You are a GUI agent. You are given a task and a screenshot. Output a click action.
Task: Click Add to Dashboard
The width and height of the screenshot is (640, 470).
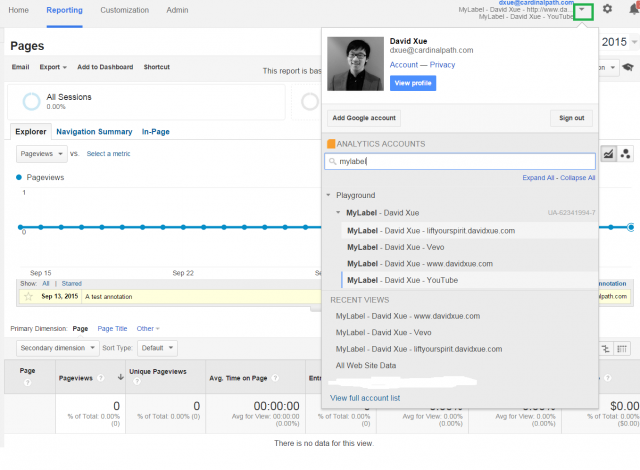pyautogui.click(x=105, y=67)
